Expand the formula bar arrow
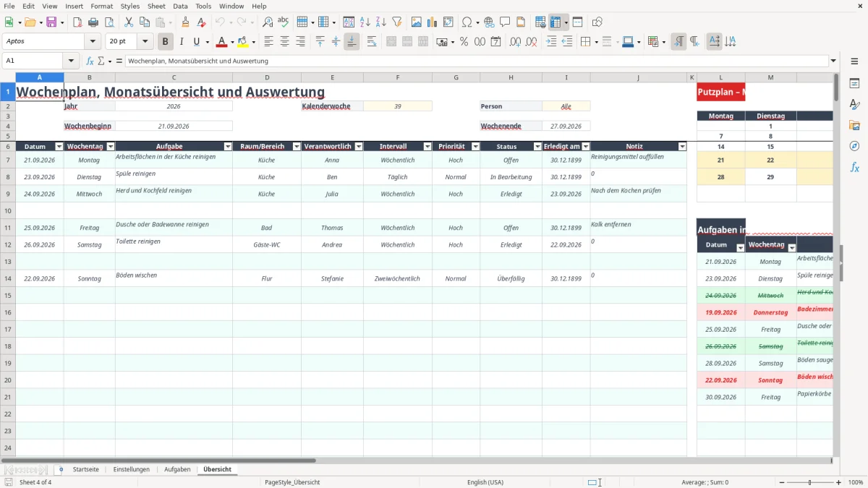Image resolution: width=868 pixels, height=488 pixels. click(x=833, y=61)
